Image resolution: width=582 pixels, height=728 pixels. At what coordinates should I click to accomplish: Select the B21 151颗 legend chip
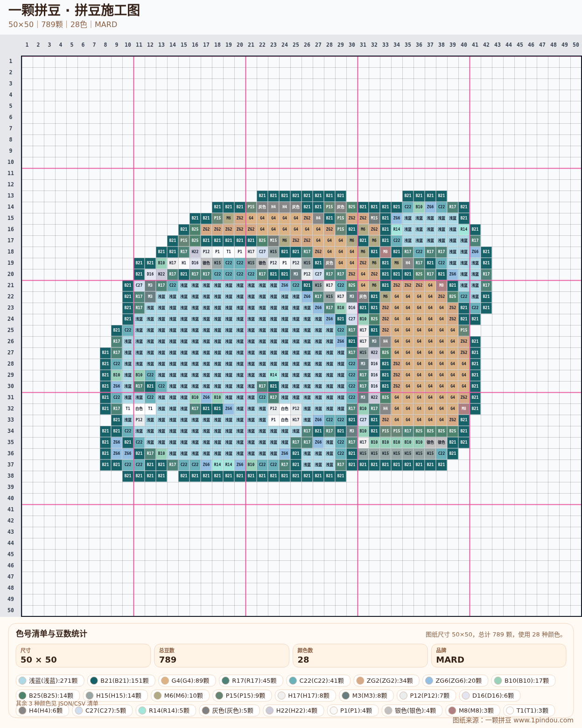click(121, 680)
